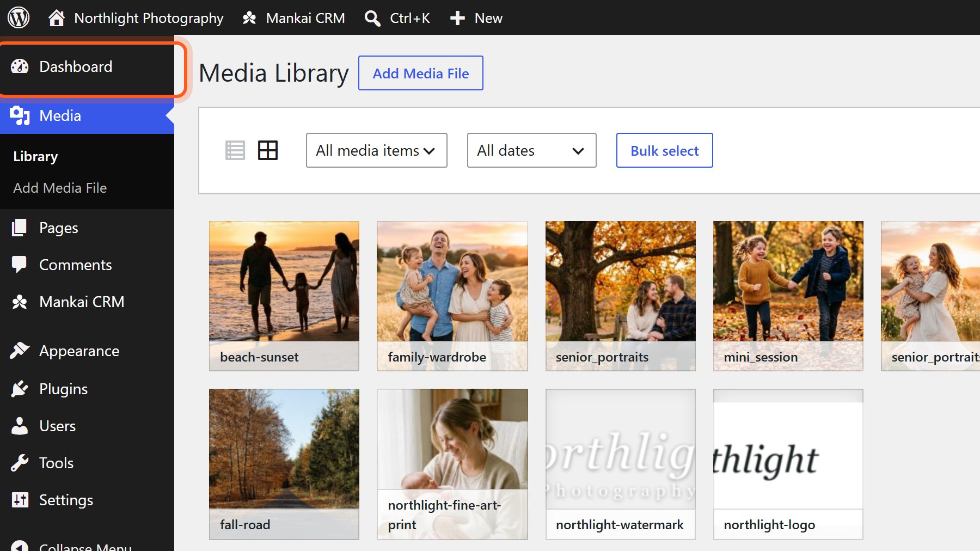The width and height of the screenshot is (980, 551).
Task: Open the Comments menu label
Action: point(76,265)
